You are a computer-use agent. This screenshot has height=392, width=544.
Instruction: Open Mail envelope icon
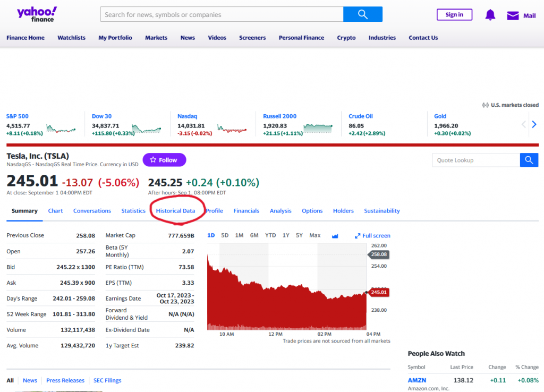click(x=513, y=15)
